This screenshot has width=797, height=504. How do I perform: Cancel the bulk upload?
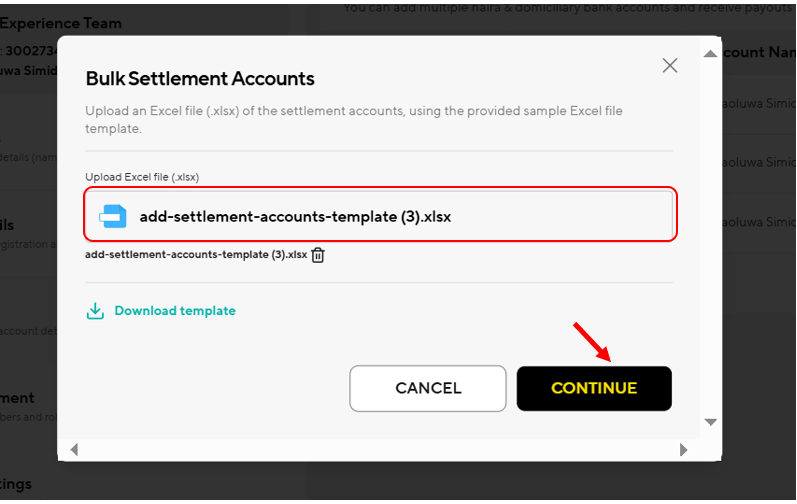(x=427, y=388)
